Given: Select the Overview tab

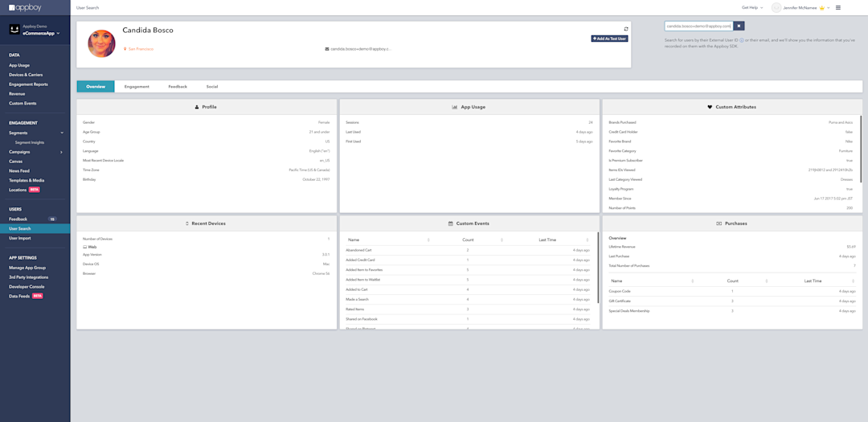Looking at the screenshot, I should tap(96, 86).
